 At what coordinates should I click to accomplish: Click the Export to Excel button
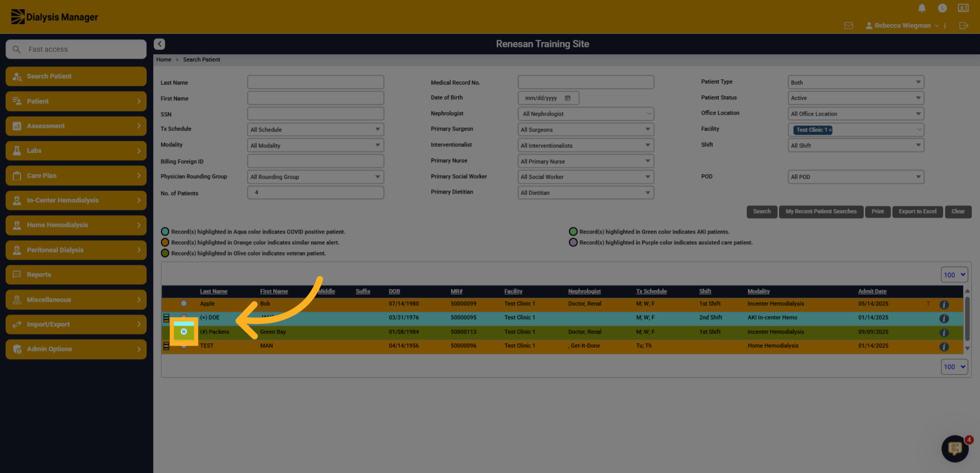[x=917, y=211]
